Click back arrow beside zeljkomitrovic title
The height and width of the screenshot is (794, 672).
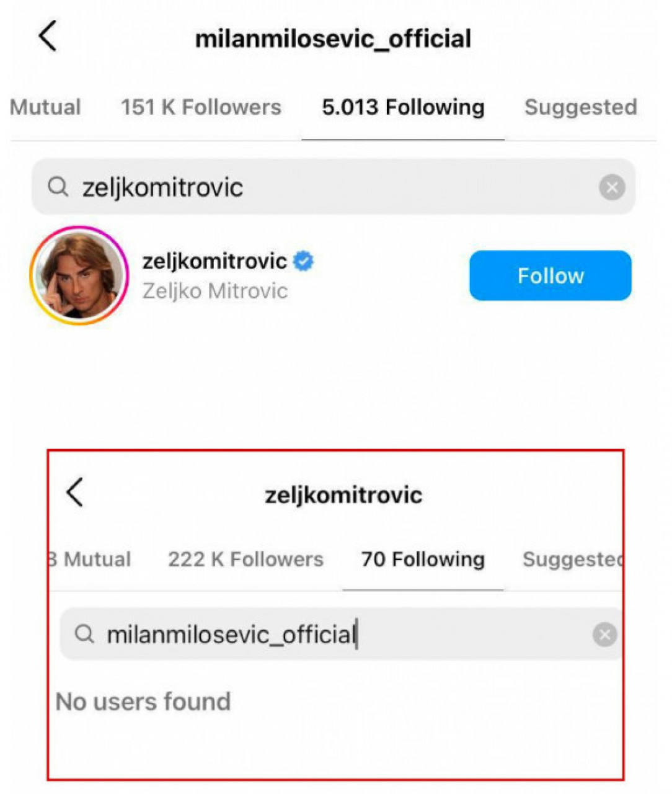point(75,493)
